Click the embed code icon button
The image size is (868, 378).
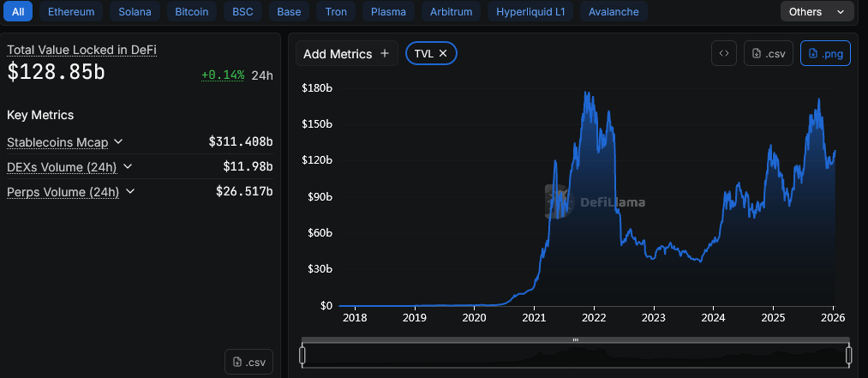[x=724, y=53]
